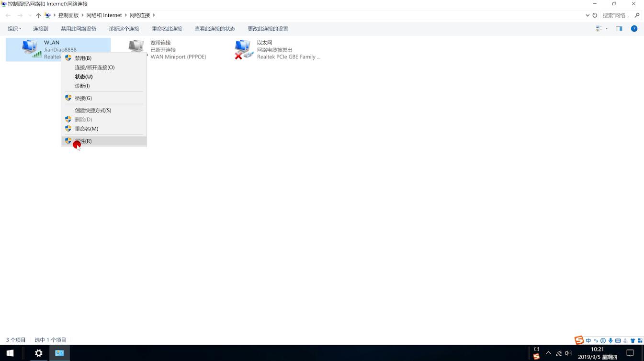644x361 pixels.
Task: Toggle the punctuation mode on IME bar
Action: 596,341
